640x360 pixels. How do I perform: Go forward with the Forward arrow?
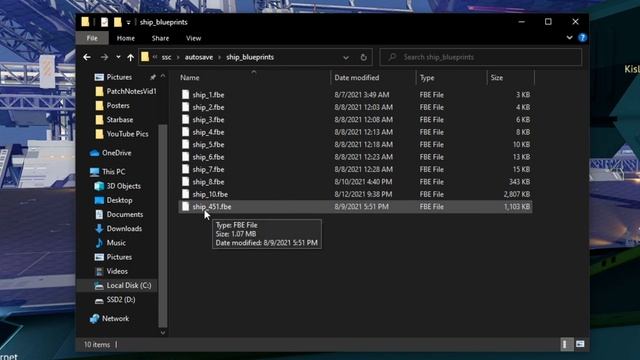(x=104, y=57)
